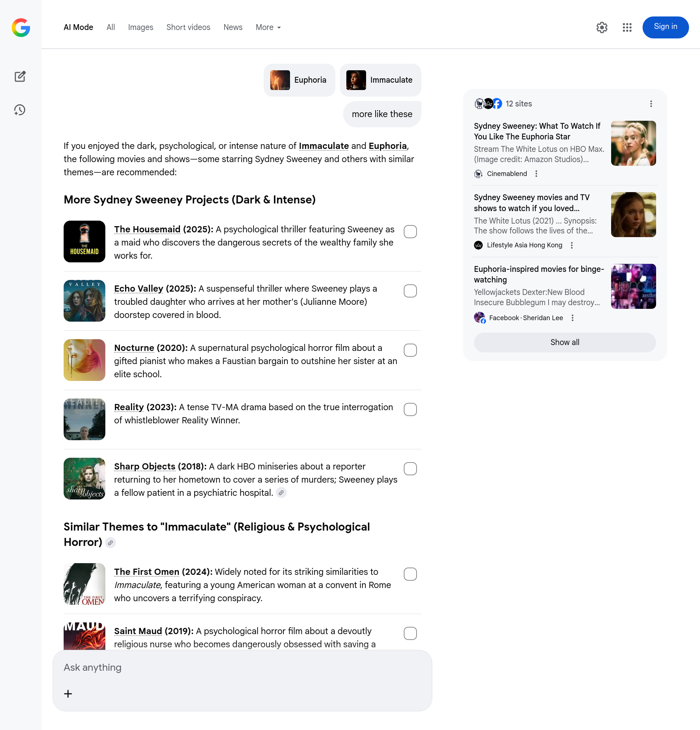
Task: Click the Cinemablend site icon
Action: 478,173
